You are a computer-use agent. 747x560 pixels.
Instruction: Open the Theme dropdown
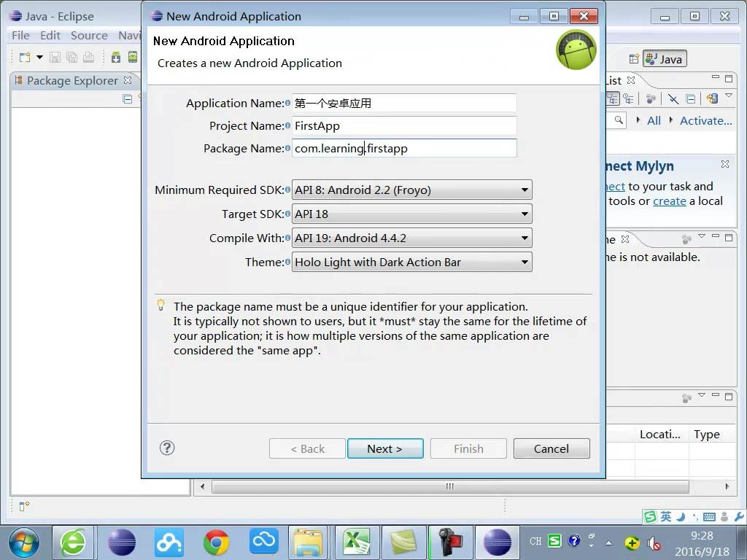(x=411, y=262)
